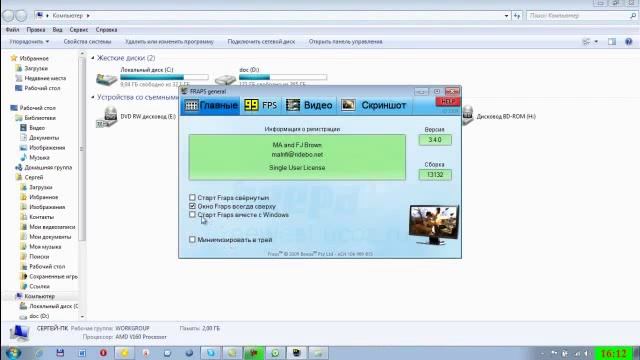Open Недавние места in navigation pane
The image size is (640, 360).
point(45,78)
